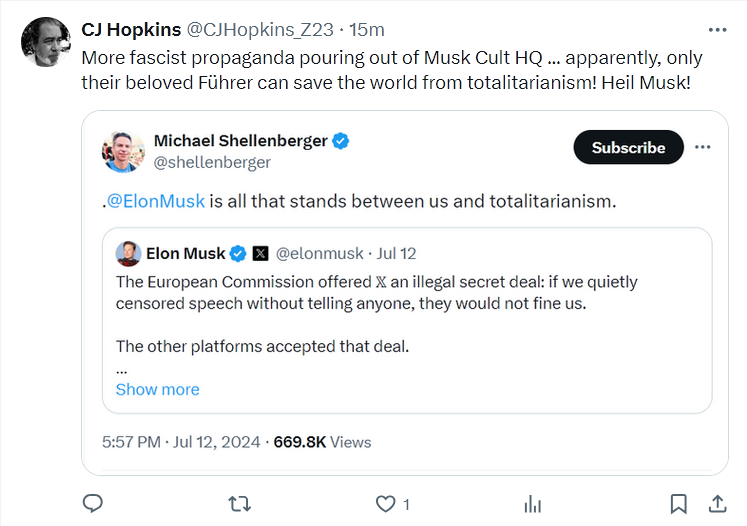Screen dimensions: 747x526
Task: View tweet analytics bar chart icon
Action: coord(533,503)
